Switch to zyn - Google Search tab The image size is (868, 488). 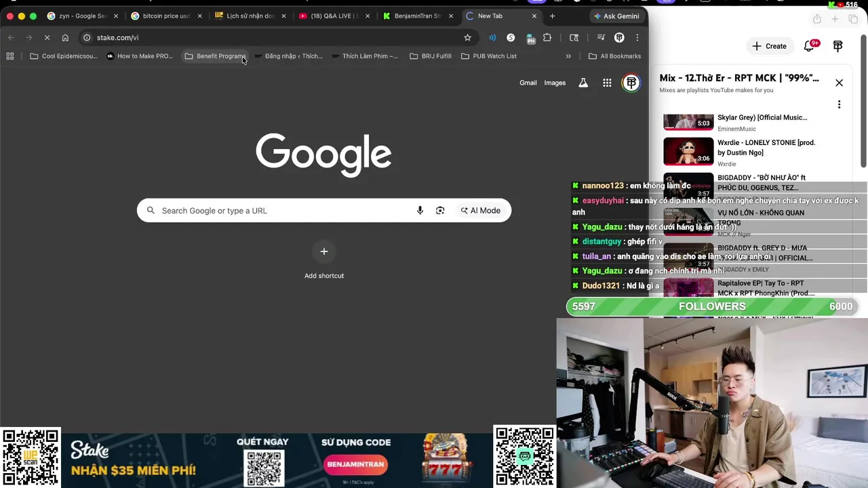[81, 16]
